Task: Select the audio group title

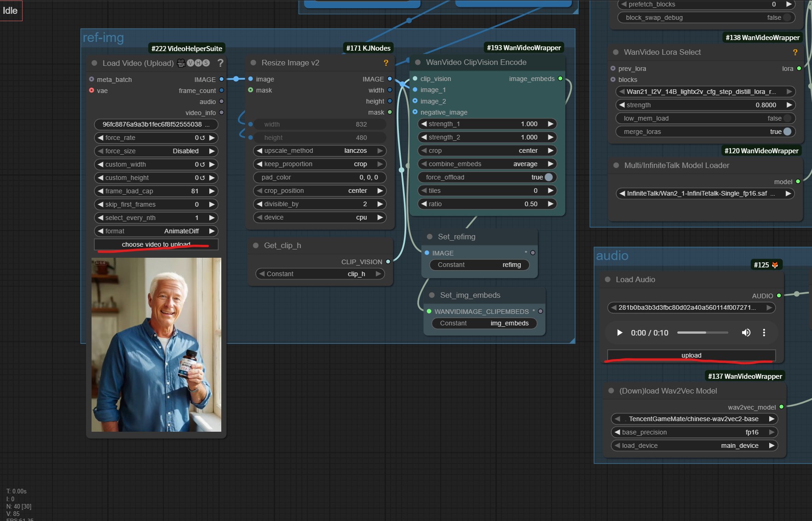Action: (612, 255)
